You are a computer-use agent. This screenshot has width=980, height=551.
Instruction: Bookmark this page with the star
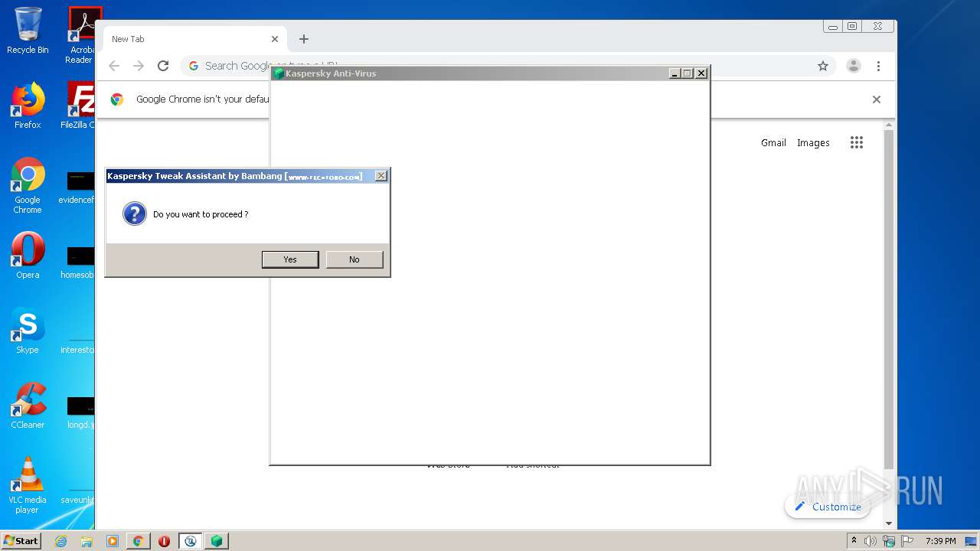click(823, 66)
